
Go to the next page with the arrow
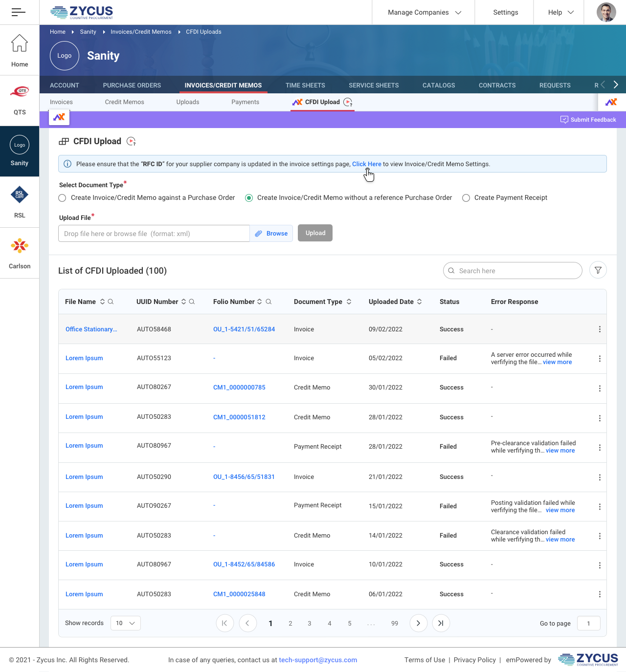418,623
